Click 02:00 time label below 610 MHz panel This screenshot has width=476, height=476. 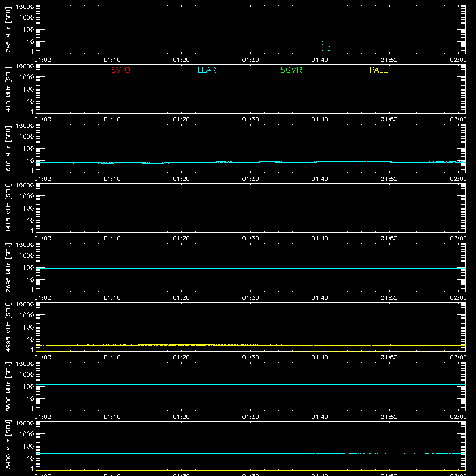[458, 179]
